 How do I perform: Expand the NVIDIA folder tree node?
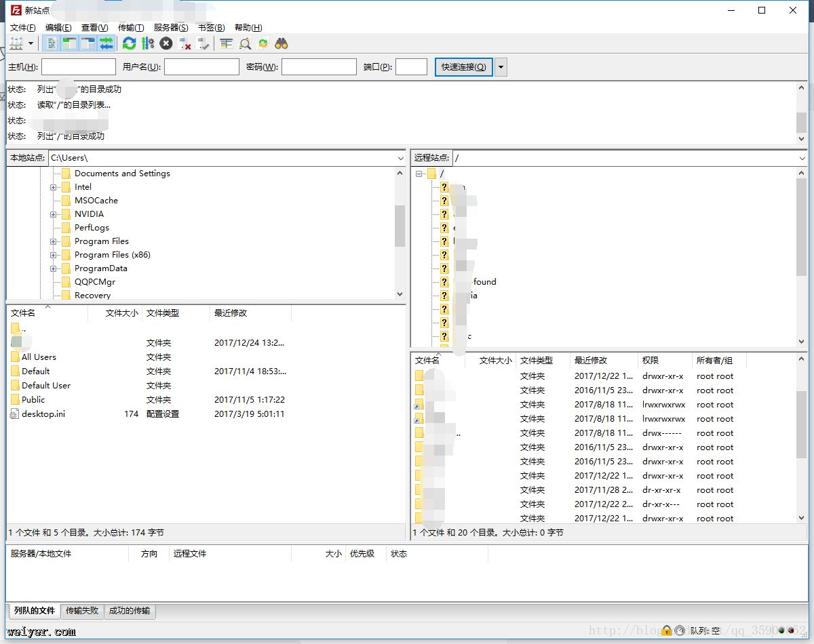click(x=53, y=214)
